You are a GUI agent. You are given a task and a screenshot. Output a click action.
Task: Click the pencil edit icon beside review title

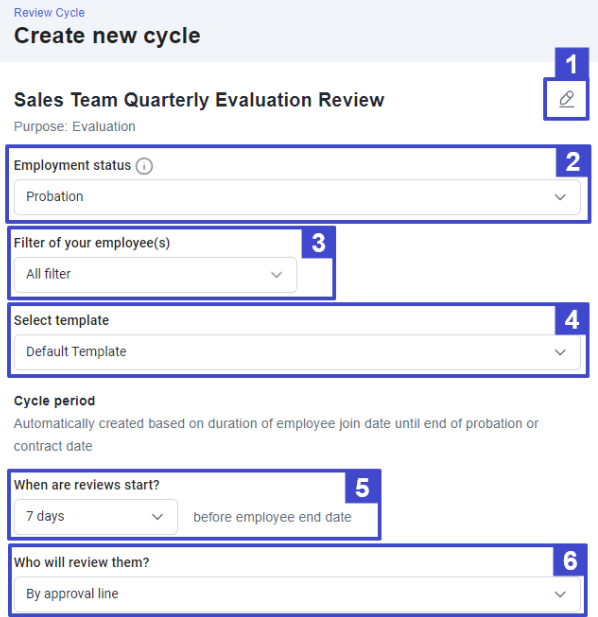click(567, 99)
